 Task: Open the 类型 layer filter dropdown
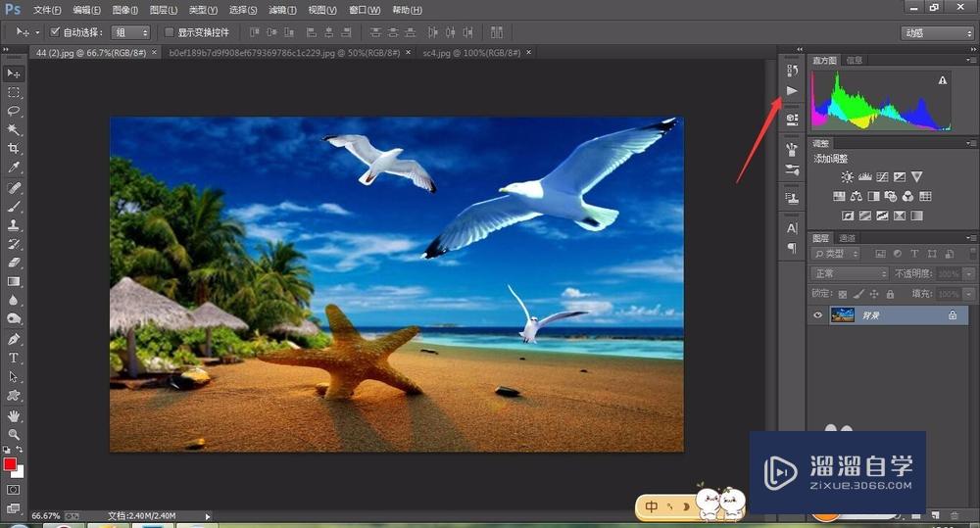pyautogui.click(x=836, y=254)
